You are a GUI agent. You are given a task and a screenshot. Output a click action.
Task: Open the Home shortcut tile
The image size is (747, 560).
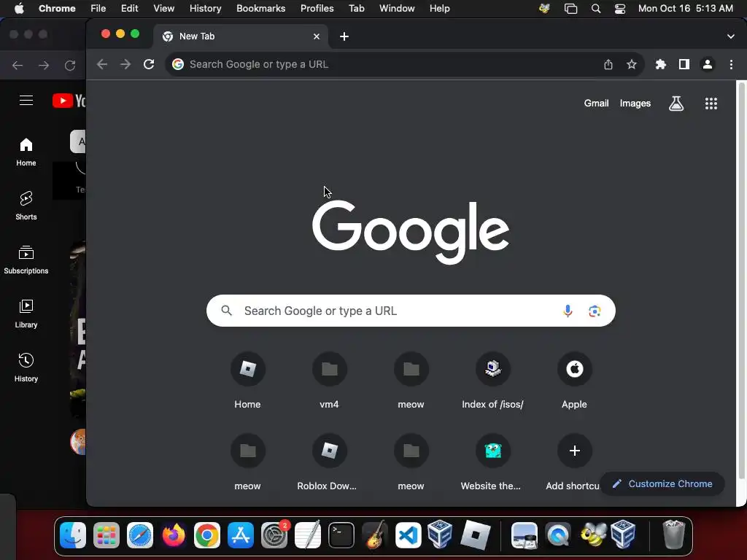click(x=248, y=380)
